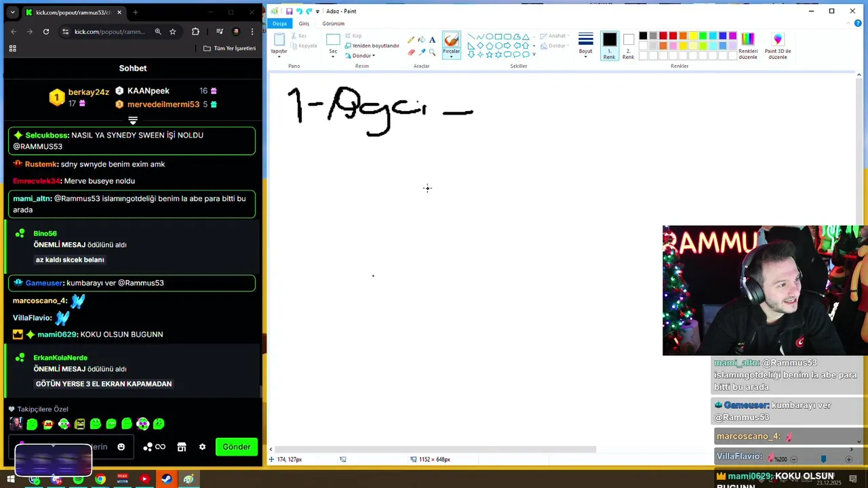Viewport: 868px width, 488px height.
Task: Reload the Kick popout page
Action: pos(46,31)
